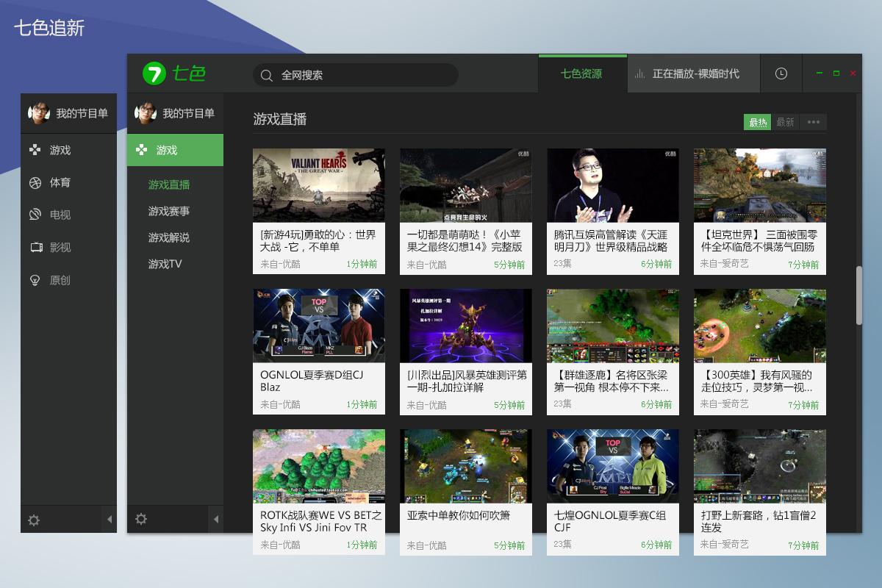Open 300英雄 video thumbnail
Image resolution: width=882 pixels, height=588 pixels.
pos(760,326)
